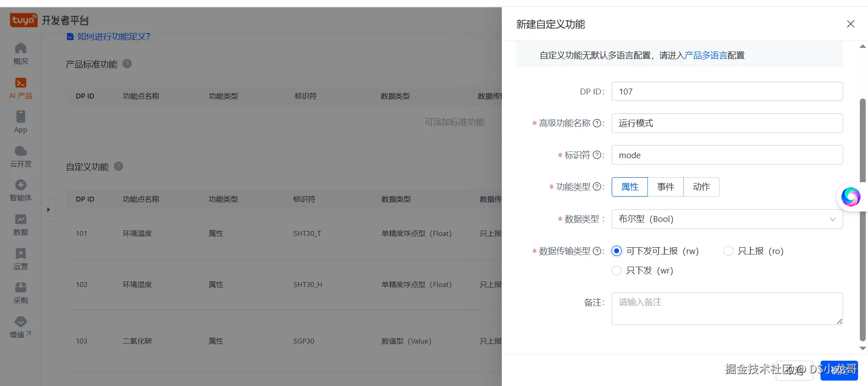
Task: Click the blue confirm button
Action: pyautogui.click(x=839, y=370)
